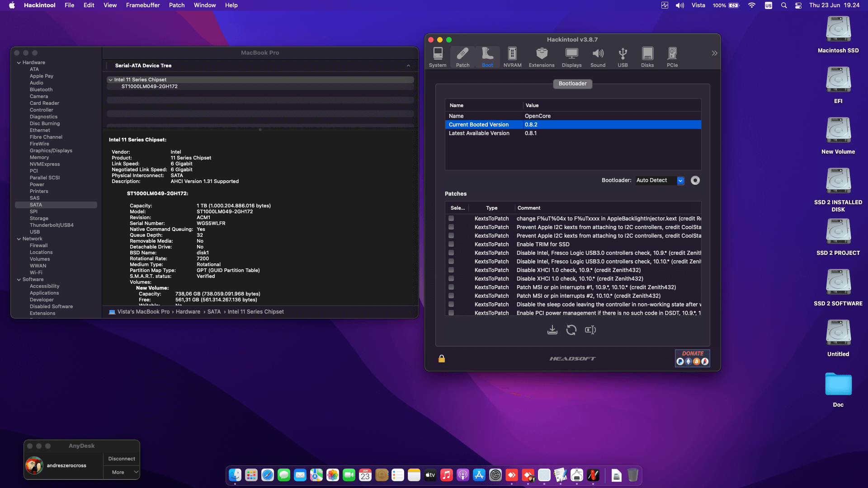This screenshot has height=488, width=868.
Task: Click the download bootloader icon below patches
Action: click(x=552, y=330)
